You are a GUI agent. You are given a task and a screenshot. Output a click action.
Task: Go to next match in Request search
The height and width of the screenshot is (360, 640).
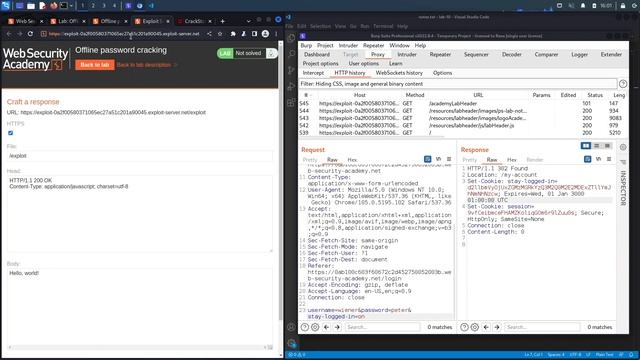coord(337,327)
